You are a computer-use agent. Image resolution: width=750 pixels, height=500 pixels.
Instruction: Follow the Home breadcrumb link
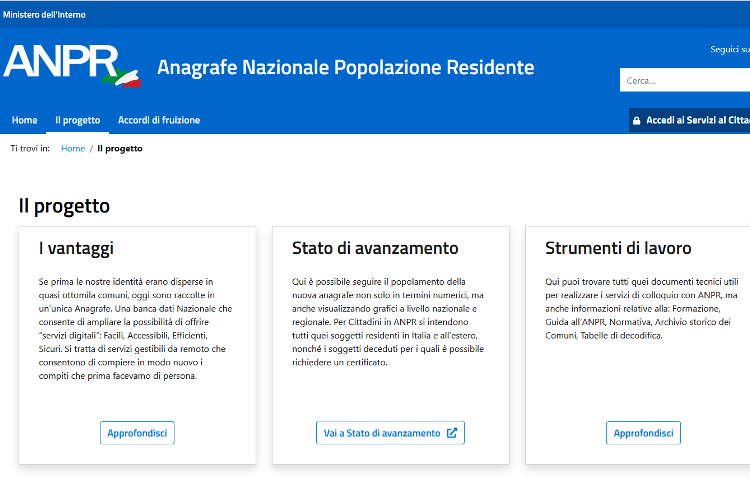(73, 148)
